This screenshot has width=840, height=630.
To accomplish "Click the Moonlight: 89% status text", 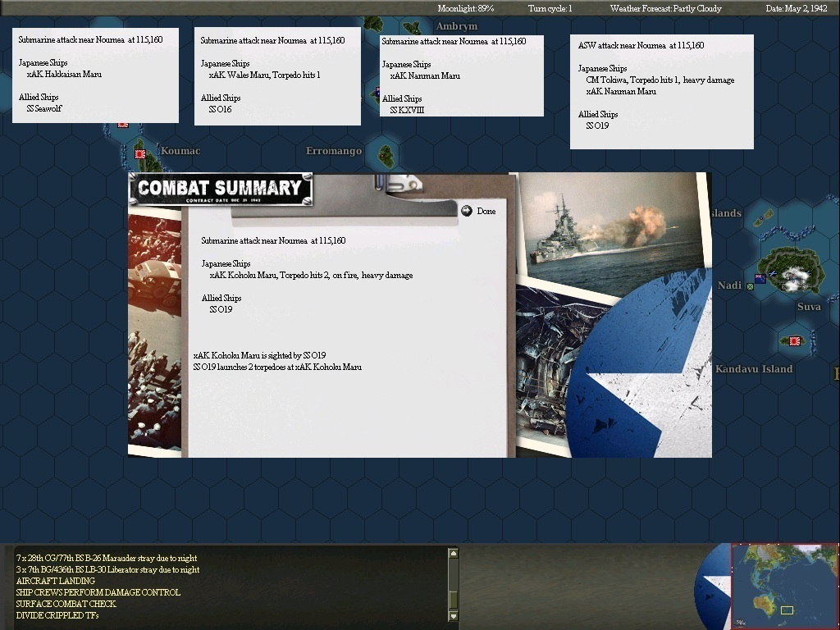I will pyautogui.click(x=466, y=8).
